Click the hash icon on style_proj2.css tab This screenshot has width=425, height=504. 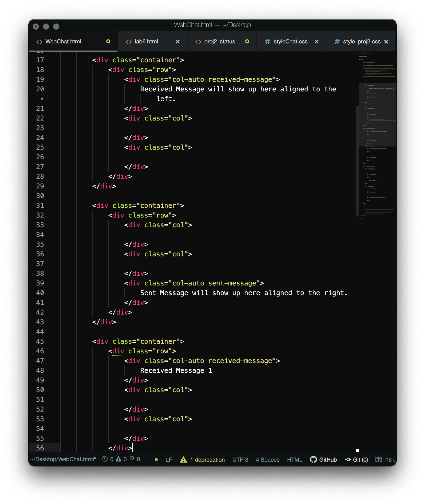tap(337, 41)
